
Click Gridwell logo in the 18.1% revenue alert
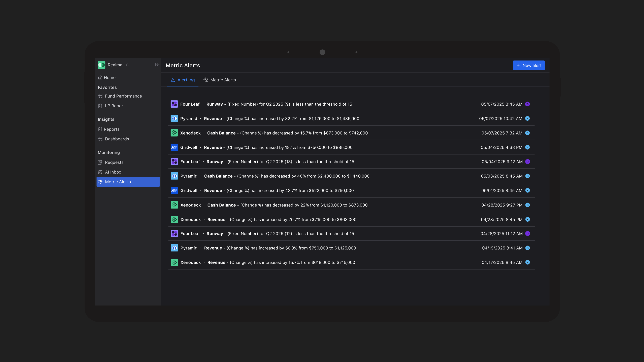tap(174, 147)
